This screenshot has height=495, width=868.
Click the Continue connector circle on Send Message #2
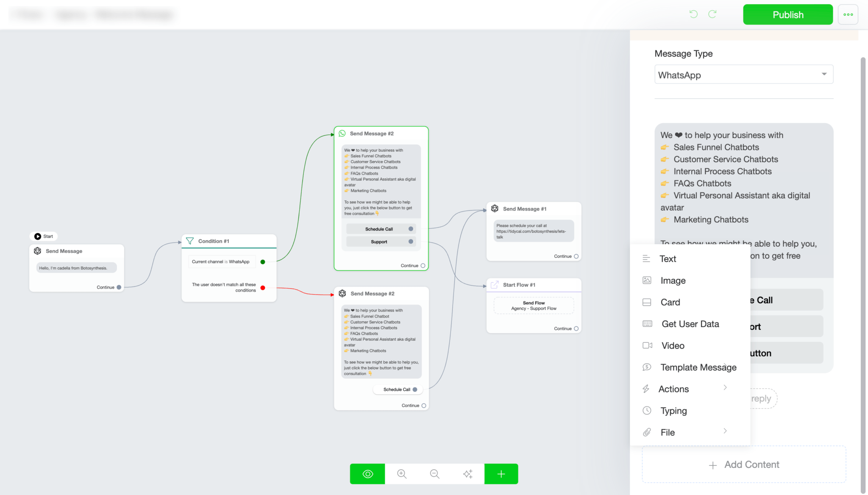click(x=423, y=265)
